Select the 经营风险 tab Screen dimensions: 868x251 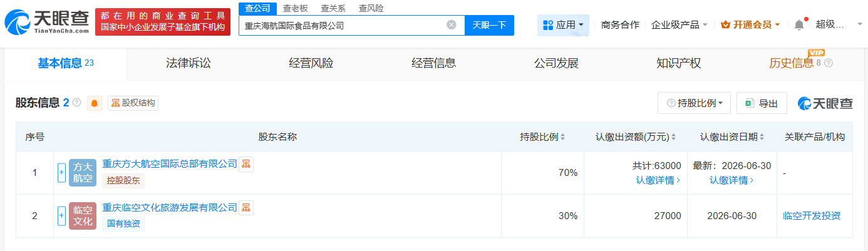click(311, 63)
